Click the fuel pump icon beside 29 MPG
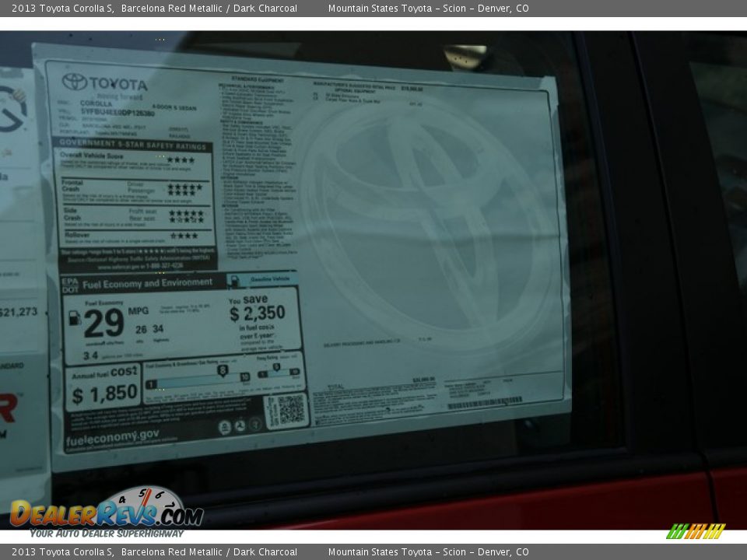 pos(75,318)
